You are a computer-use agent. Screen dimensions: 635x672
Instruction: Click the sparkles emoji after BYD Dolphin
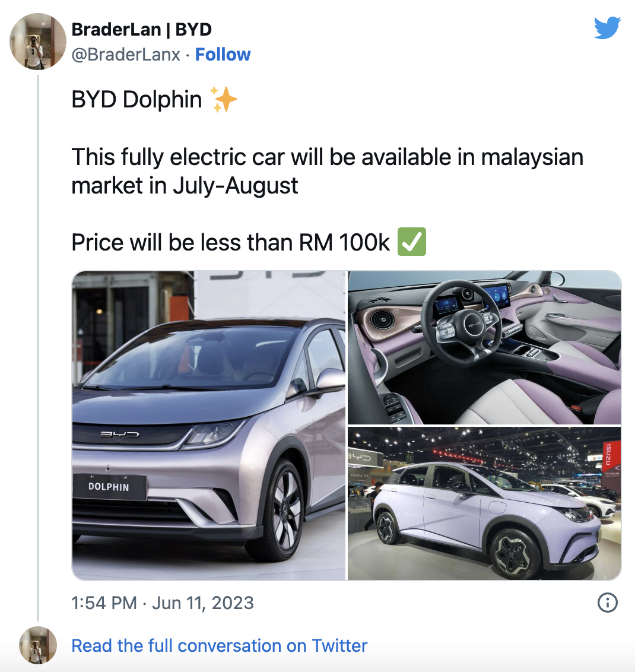[x=224, y=99]
